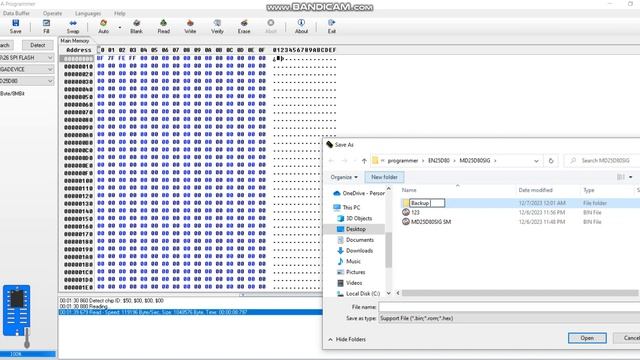Expand the GIGADEVICE manufacturer dropdown
This screenshot has height=360, width=640.
(50, 69)
